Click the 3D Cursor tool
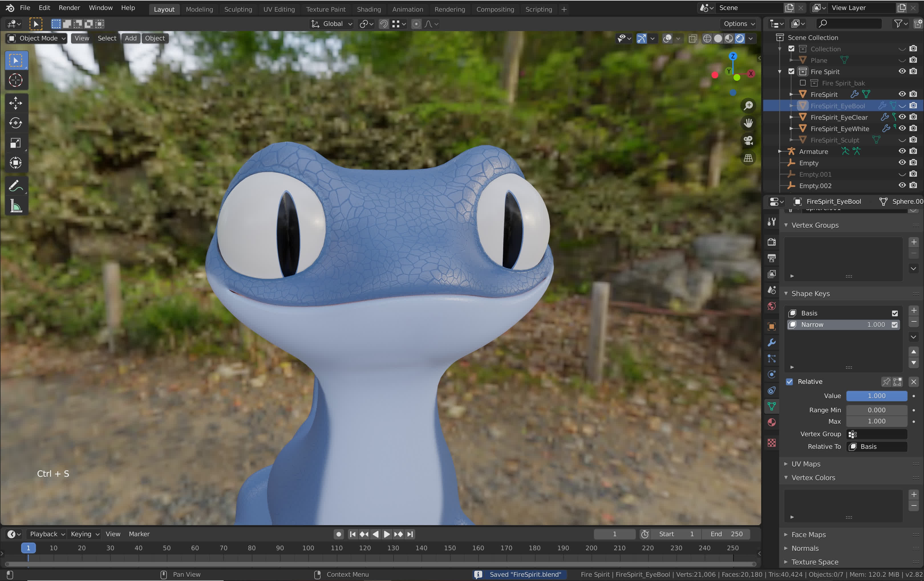 point(16,80)
